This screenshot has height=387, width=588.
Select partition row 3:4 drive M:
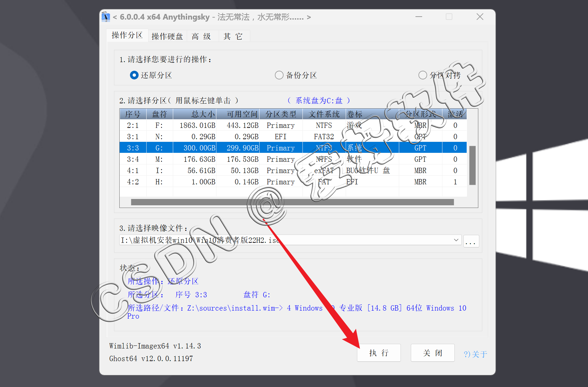pyautogui.click(x=293, y=159)
